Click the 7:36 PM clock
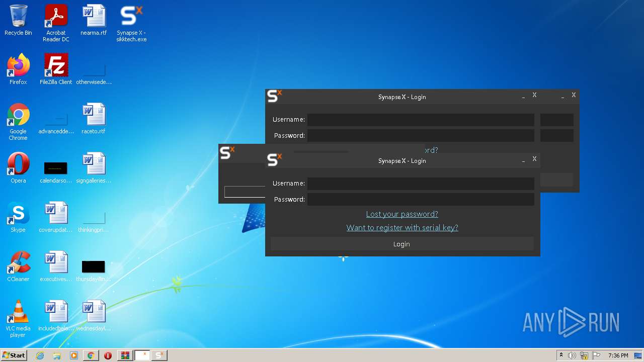The height and width of the screenshot is (362, 644). click(x=618, y=355)
